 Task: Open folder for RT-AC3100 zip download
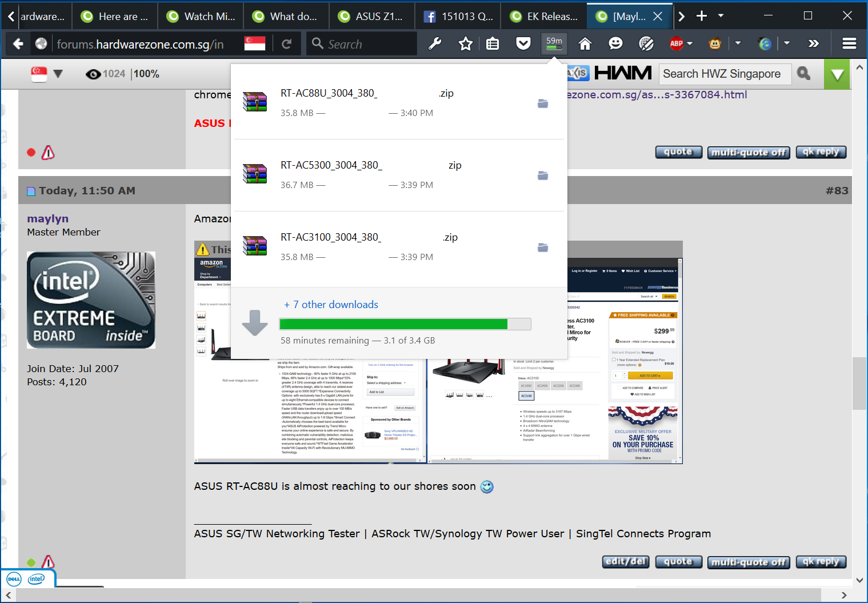pos(543,247)
